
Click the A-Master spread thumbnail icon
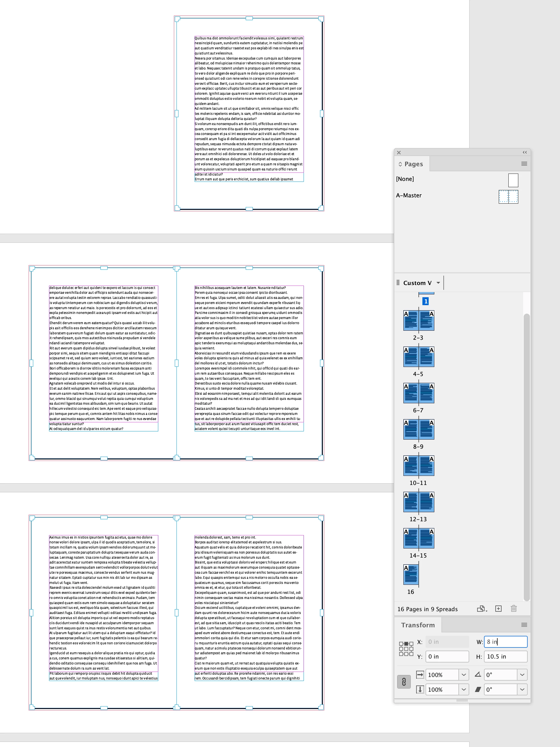tap(508, 197)
